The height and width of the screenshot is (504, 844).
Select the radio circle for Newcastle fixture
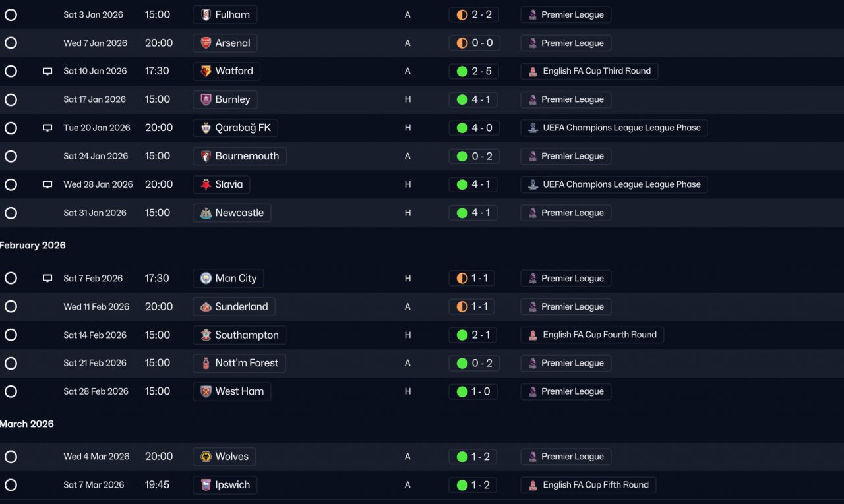coord(11,213)
